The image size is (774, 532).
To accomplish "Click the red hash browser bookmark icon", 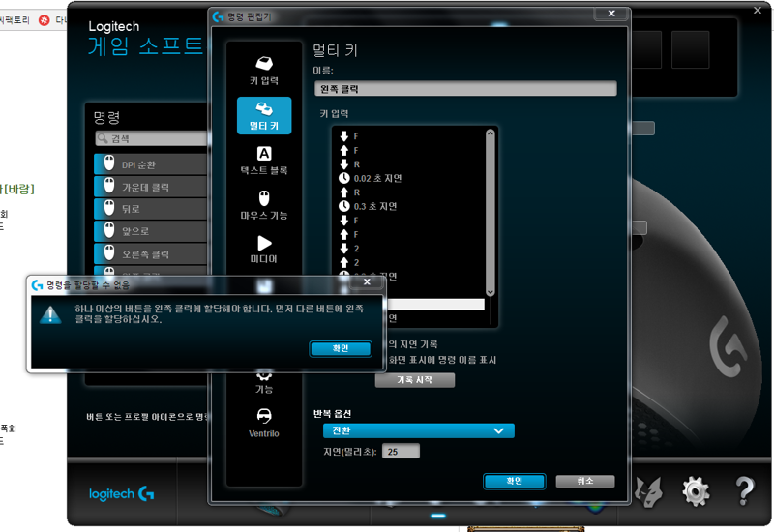I will [x=44, y=20].
